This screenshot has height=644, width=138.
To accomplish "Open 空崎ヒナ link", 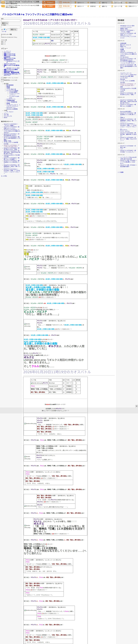I will point(123,118).
